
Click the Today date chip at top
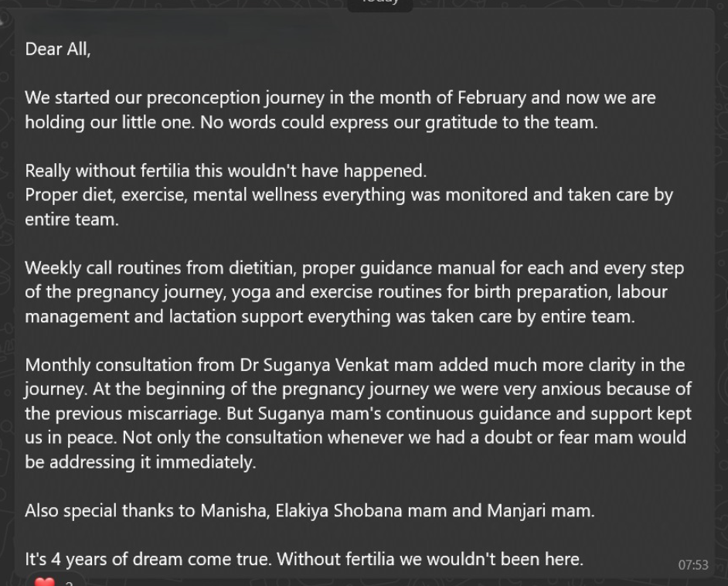379,2
